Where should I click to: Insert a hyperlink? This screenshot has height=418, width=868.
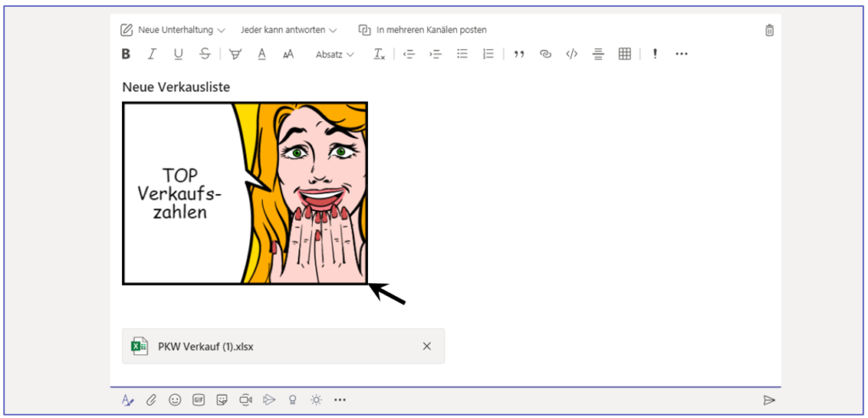(x=546, y=54)
